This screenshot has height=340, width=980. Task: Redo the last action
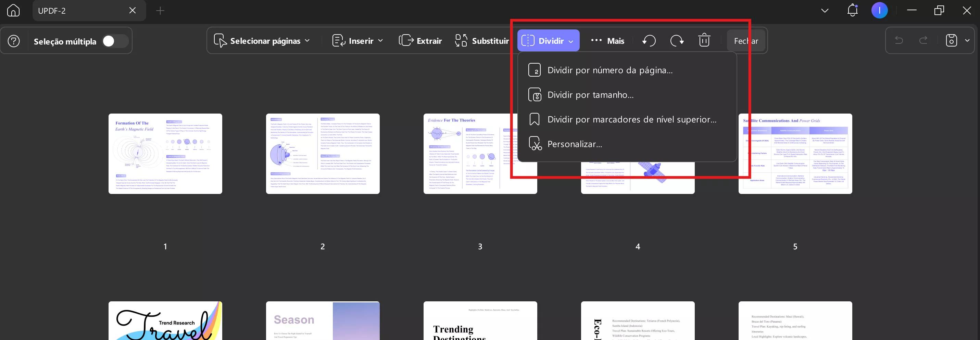point(923,40)
